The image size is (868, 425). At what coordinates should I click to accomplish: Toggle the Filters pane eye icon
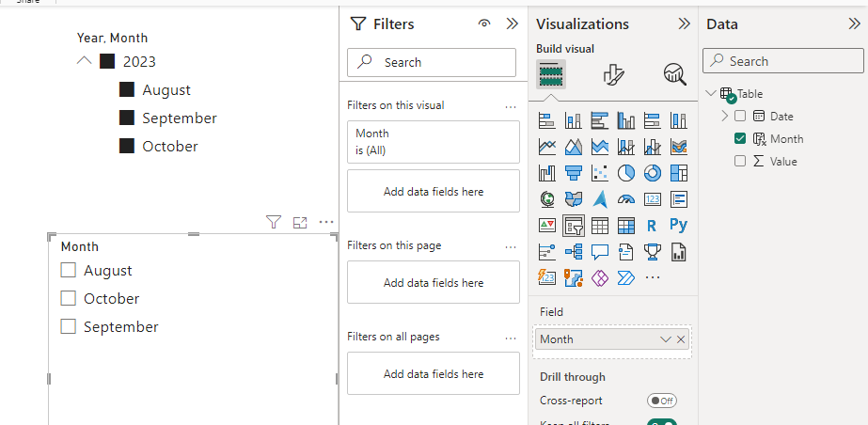[x=484, y=24]
